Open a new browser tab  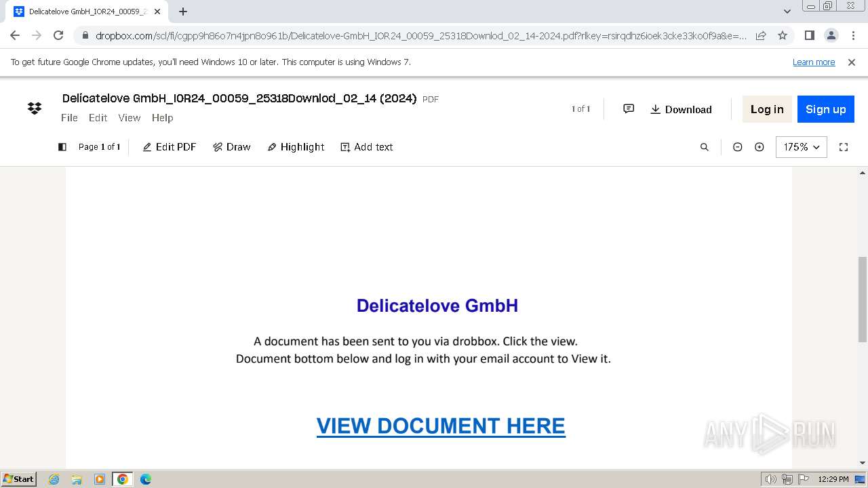click(x=183, y=12)
